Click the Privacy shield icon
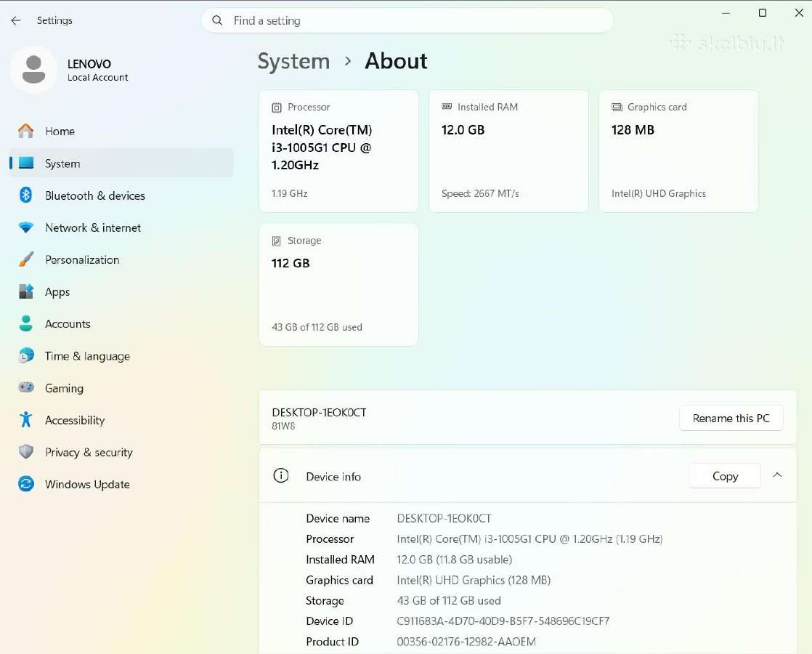812x654 pixels. pyautogui.click(x=26, y=452)
